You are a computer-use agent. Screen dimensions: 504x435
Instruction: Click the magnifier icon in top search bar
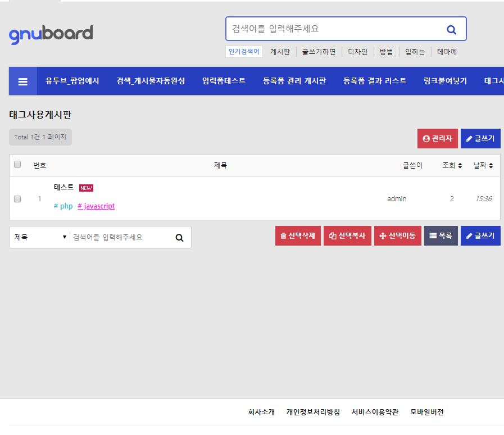(451, 29)
